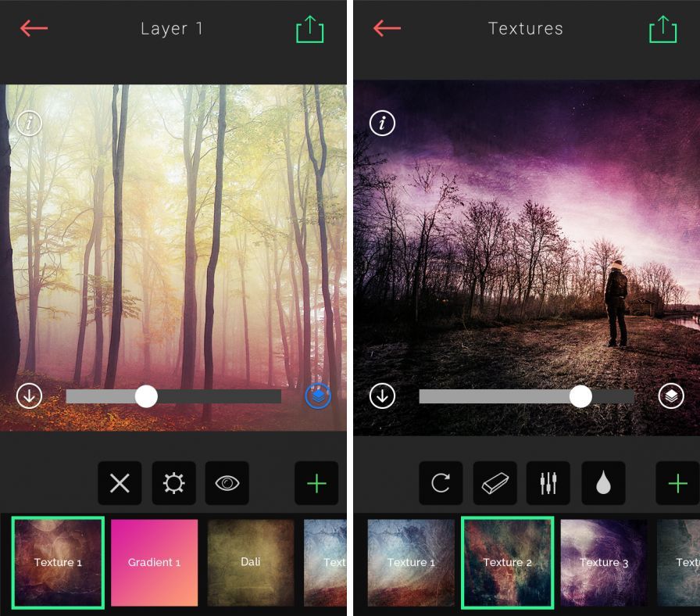Click the rotate texture icon
The width and height of the screenshot is (700, 616).
pos(441,483)
